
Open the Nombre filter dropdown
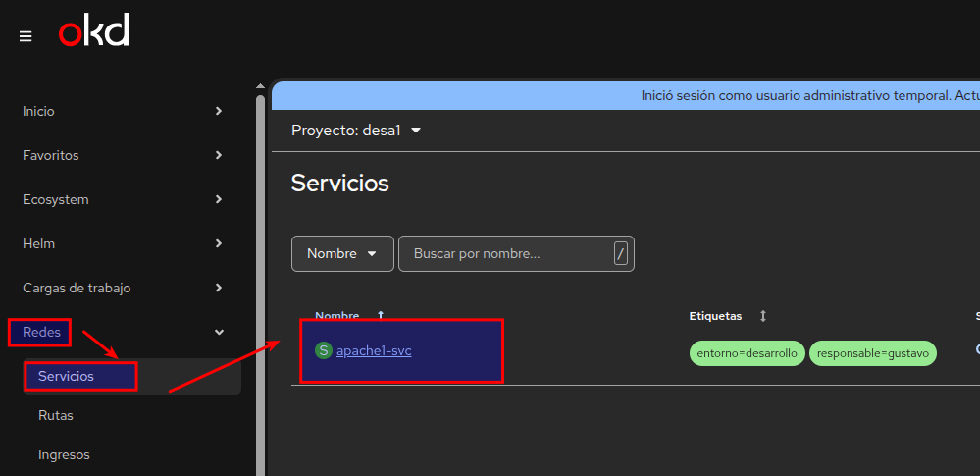(x=341, y=253)
